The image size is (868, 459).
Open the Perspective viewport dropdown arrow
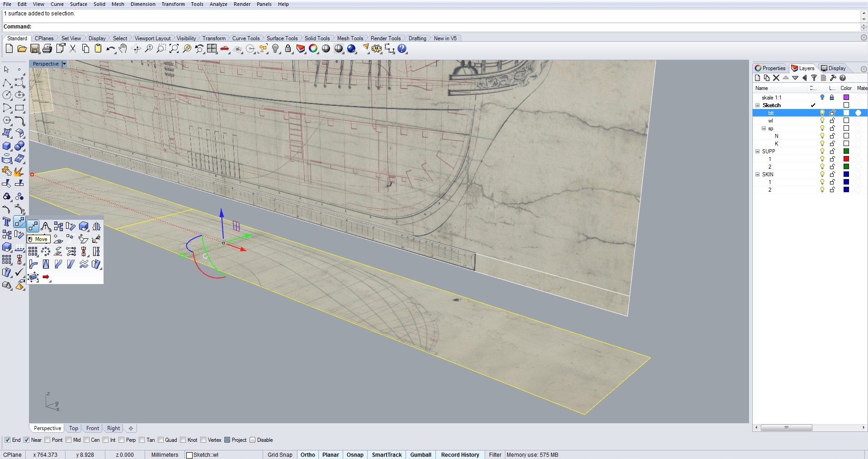click(x=64, y=64)
